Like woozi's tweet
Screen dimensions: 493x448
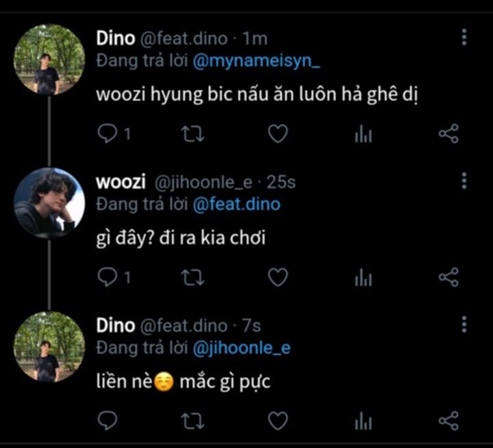277,278
